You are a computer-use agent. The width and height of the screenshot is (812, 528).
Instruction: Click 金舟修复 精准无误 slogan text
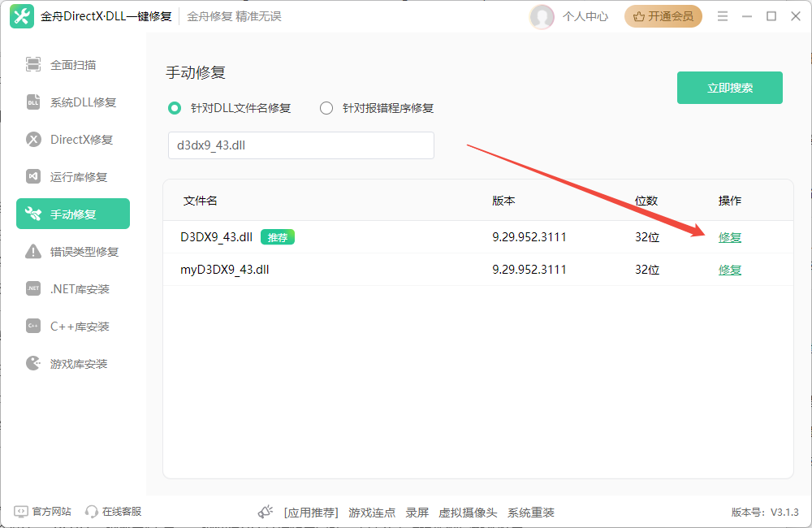tap(234, 16)
